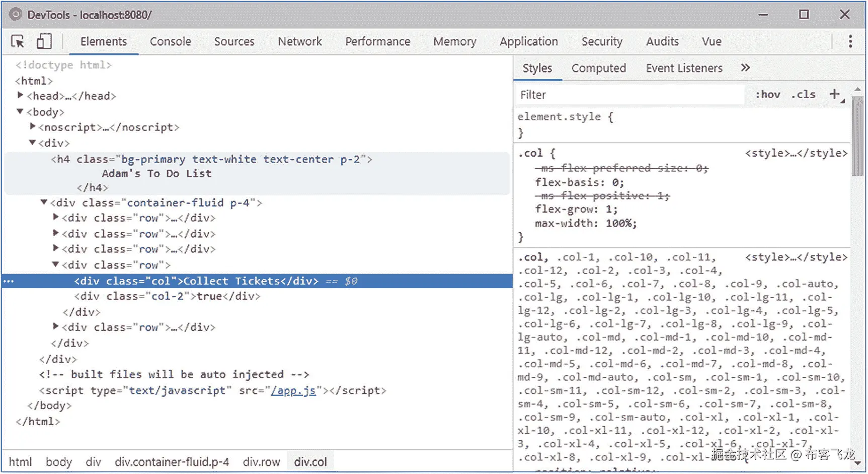
Task: Maximize the DevTools window
Action: coord(804,15)
